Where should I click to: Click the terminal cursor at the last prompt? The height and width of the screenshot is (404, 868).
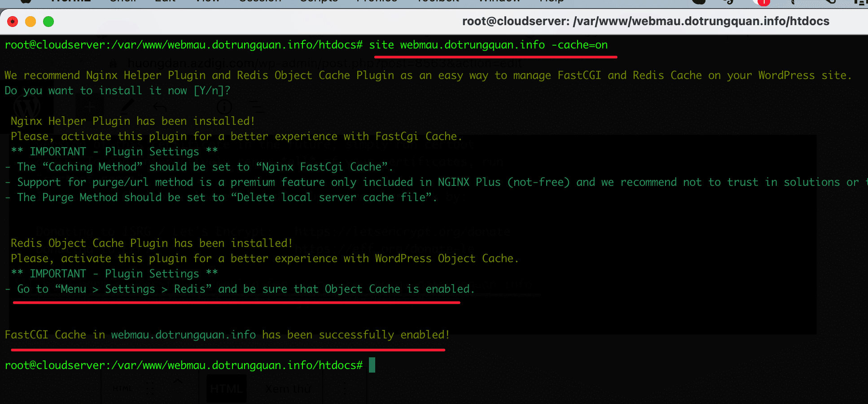(x=372, y=365)
